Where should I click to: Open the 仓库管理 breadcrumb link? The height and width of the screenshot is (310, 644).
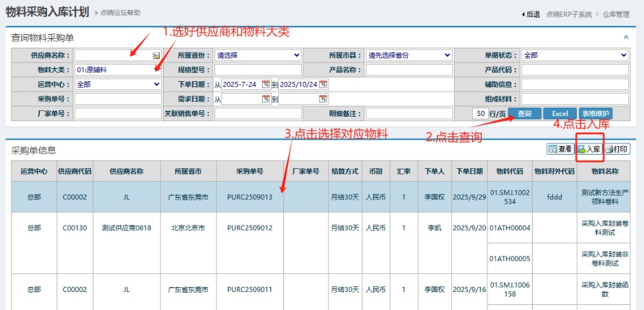click(616, 14)
